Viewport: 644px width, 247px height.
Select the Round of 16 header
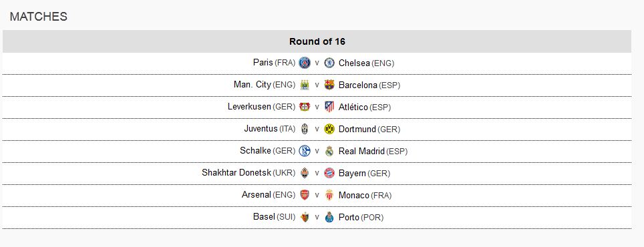click(317, 41)
